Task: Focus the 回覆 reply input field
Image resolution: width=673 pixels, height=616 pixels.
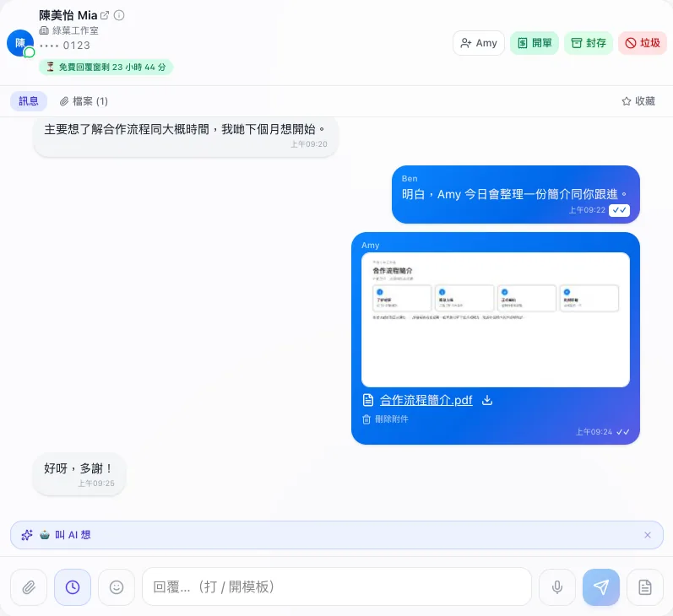Action: [336, 586]
